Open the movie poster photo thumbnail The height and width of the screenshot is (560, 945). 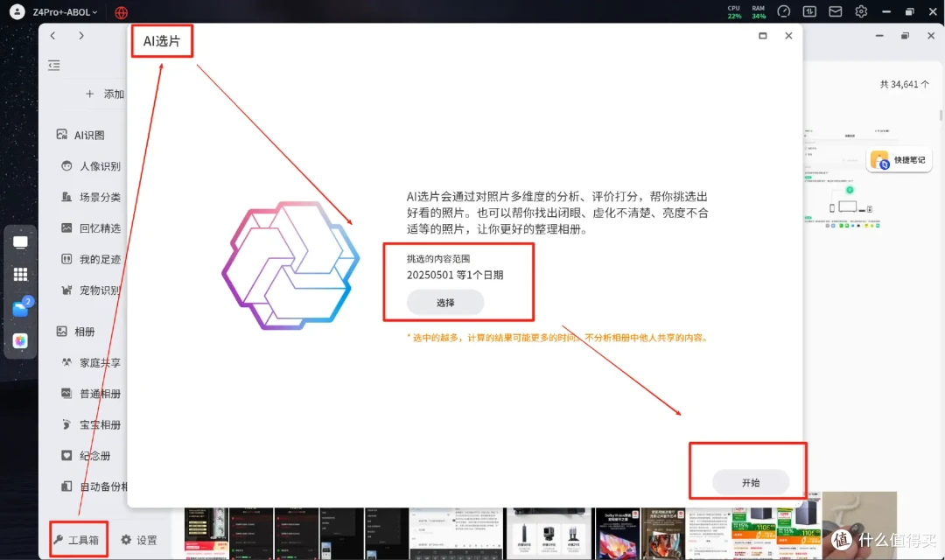pos(663,534)
